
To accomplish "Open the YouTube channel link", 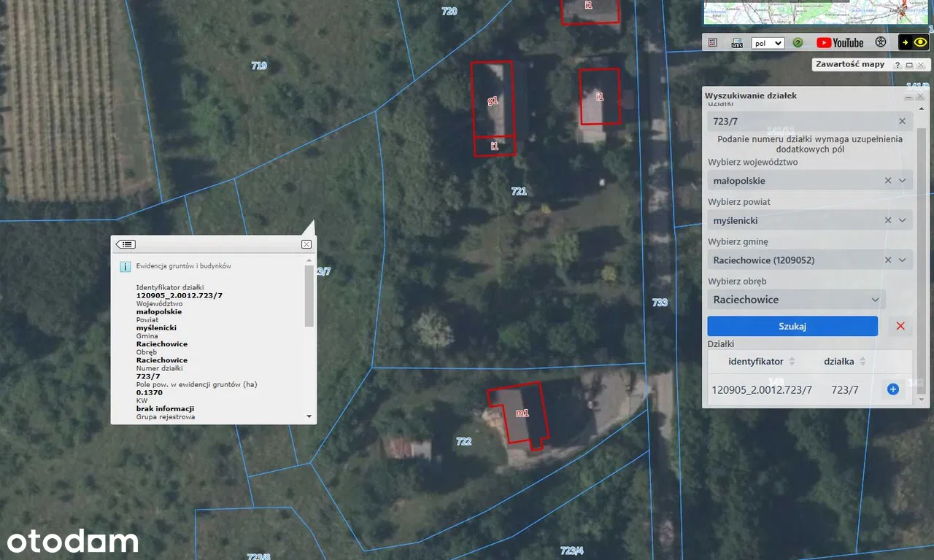I will 839,43.
